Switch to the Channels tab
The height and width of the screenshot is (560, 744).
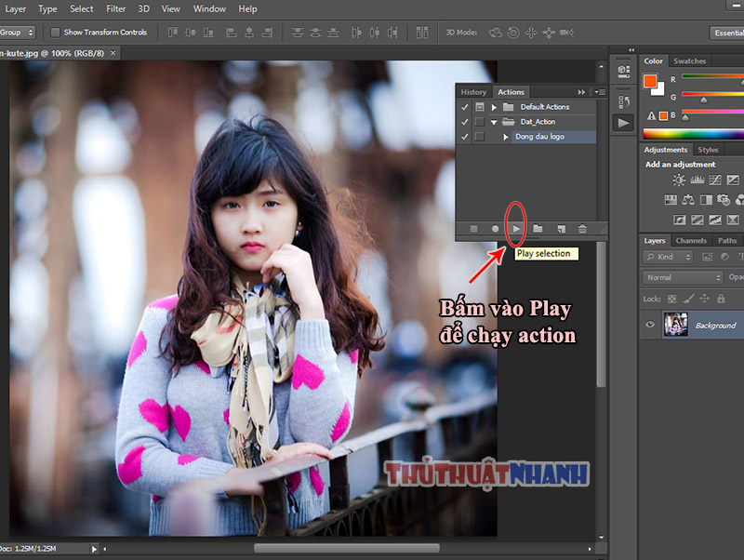point(691,241)
